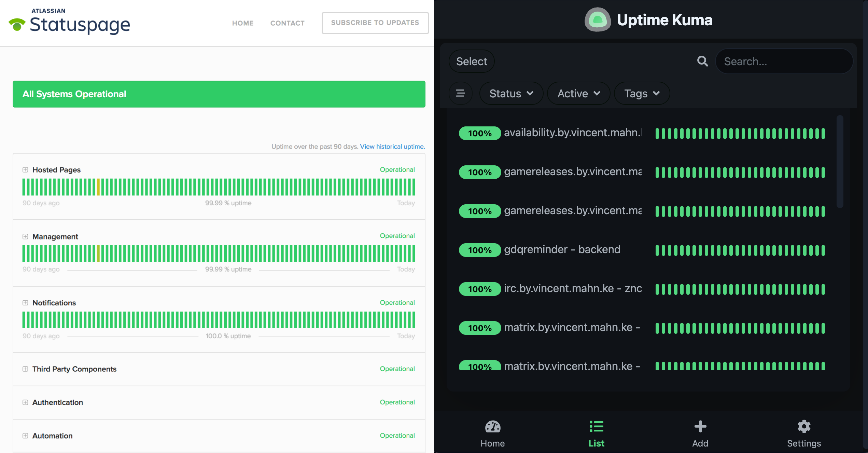Open the filter list hamburger icon

pos(460,93)
